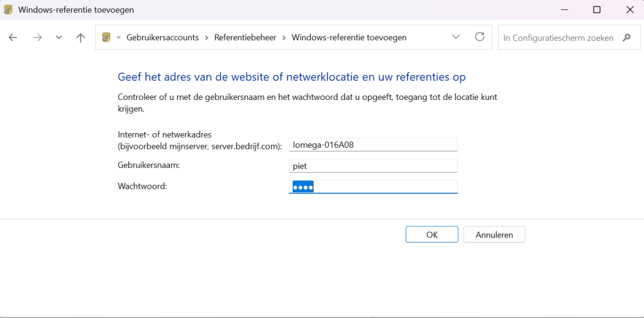Screen dimensions: 644x318
Task: Click the 'Wachtwoord:' label
Action: 143,186
